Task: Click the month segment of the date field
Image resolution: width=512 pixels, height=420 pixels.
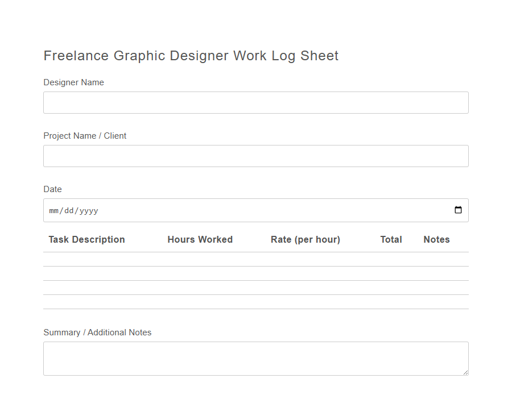Action: pyautogui.click(x=52, y=210)
